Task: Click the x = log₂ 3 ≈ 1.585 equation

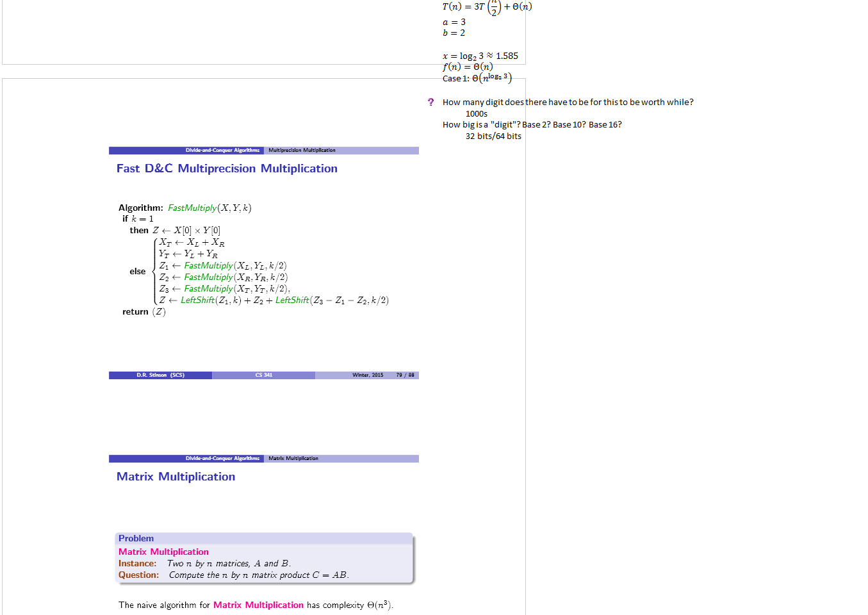Action: coord(480,56)
